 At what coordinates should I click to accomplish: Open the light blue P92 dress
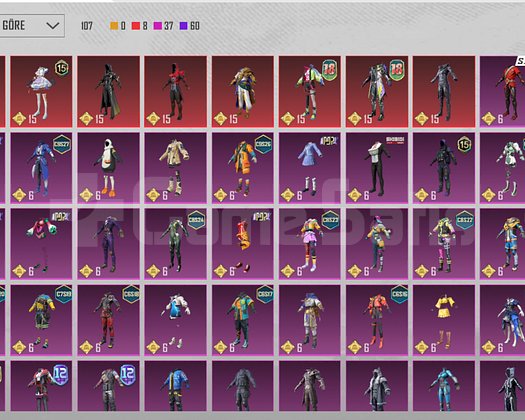coord(309,168)
